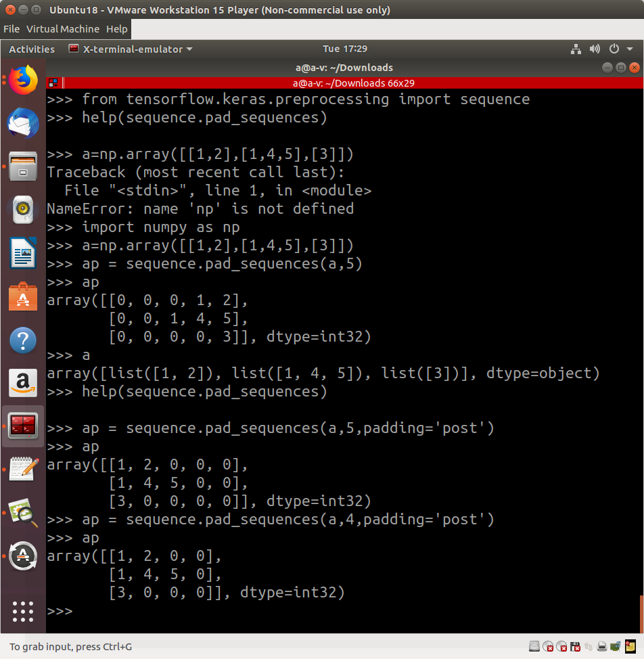Open the Amazon launcher in the dock
The width and height of the screenshot is (644, 659).
pyautogui.click(x=23, y=383)
